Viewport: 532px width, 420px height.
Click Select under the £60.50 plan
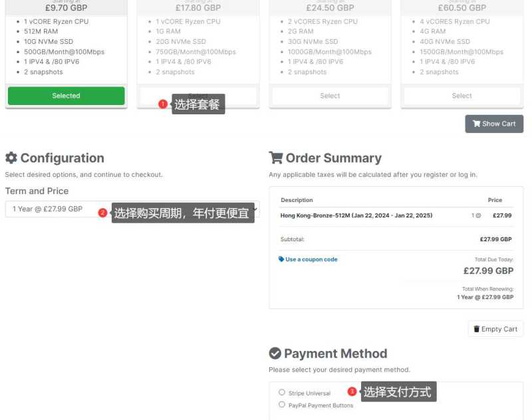[462, 96]
